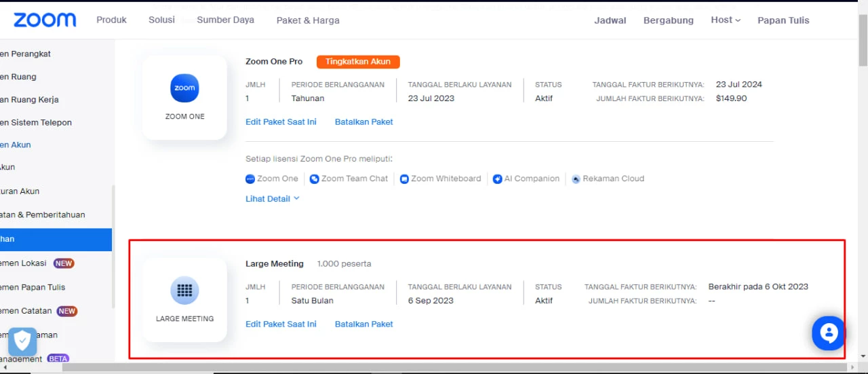
Task: Click the sidebar scrollbar
Action: (x=113, y=246)
